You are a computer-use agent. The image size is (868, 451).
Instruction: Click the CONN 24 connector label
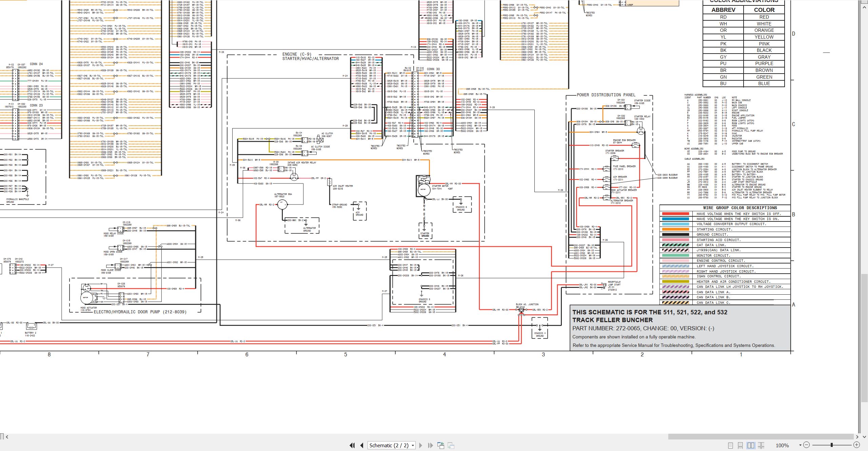pyautogui.click(x=36, y=64)
